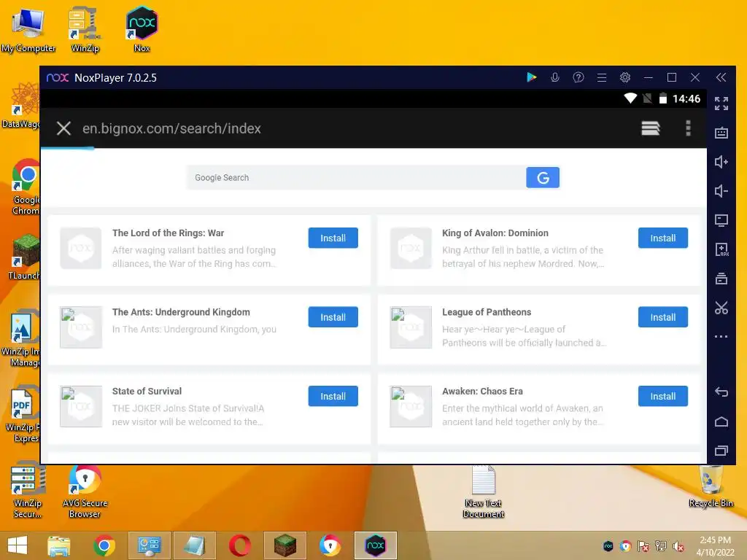Screen dimensions: 747x560
Task: Click the muted volume tray icon
Action: (x=678, y=546)
